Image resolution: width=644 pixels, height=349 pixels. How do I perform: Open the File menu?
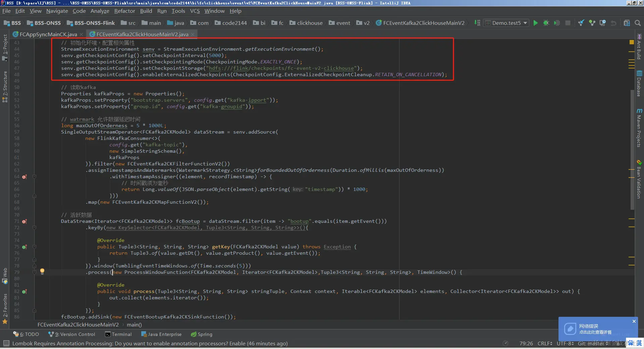tap(6, 11)
